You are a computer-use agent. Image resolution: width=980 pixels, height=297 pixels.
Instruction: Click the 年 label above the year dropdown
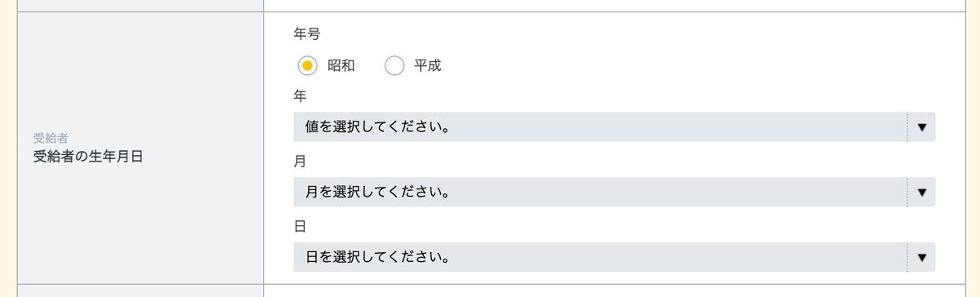300,96
